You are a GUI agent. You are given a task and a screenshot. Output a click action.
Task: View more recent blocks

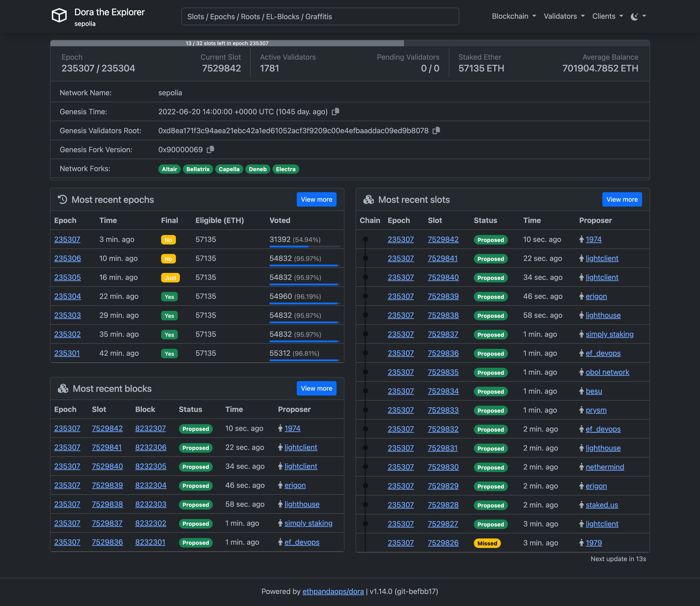[x=316, y=389]
